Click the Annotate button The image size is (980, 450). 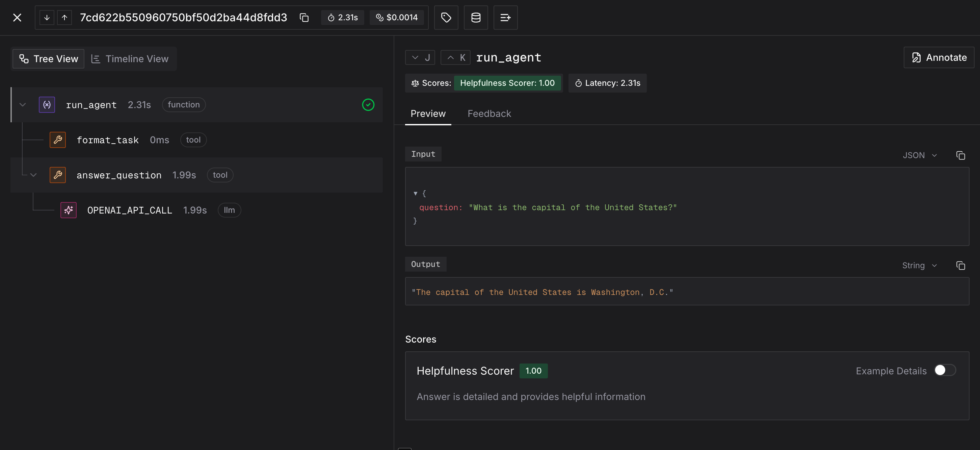click(x=938, y=57)
